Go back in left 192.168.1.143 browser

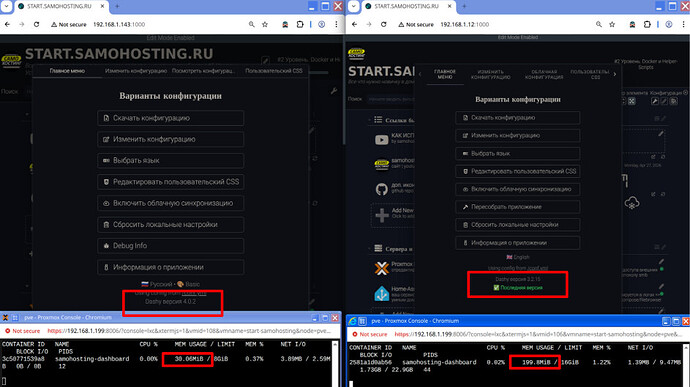coord(7,25)
